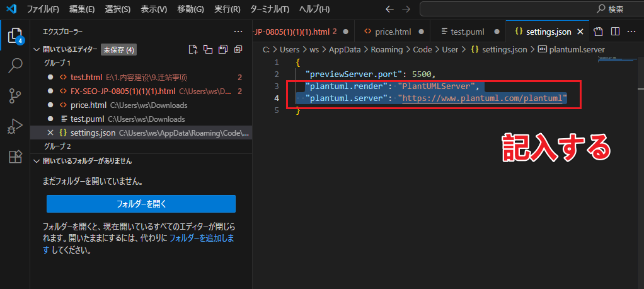Open the Search view icon
Image resolution: width=644 pixels, height=289 pixels.
[x=14, y=65]
